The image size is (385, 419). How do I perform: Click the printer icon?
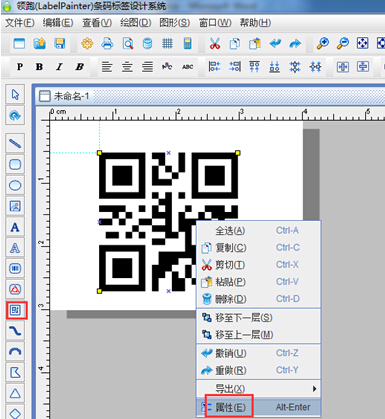(x=107, y=44)
